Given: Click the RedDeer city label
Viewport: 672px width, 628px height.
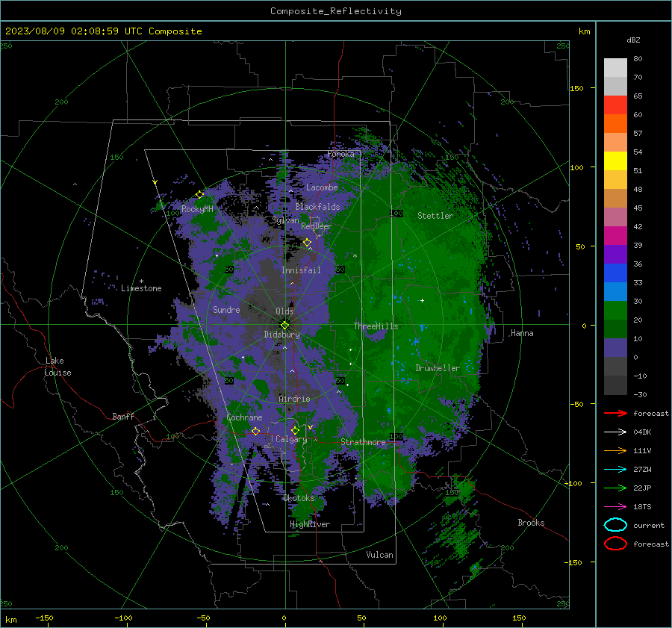Looking at the screenshot, I should click(317, 226).
